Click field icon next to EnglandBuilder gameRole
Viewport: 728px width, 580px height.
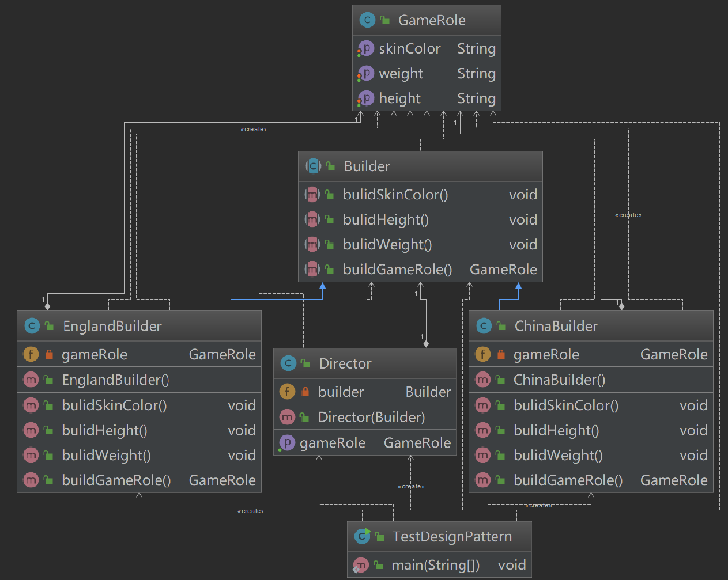coord(31,354)
